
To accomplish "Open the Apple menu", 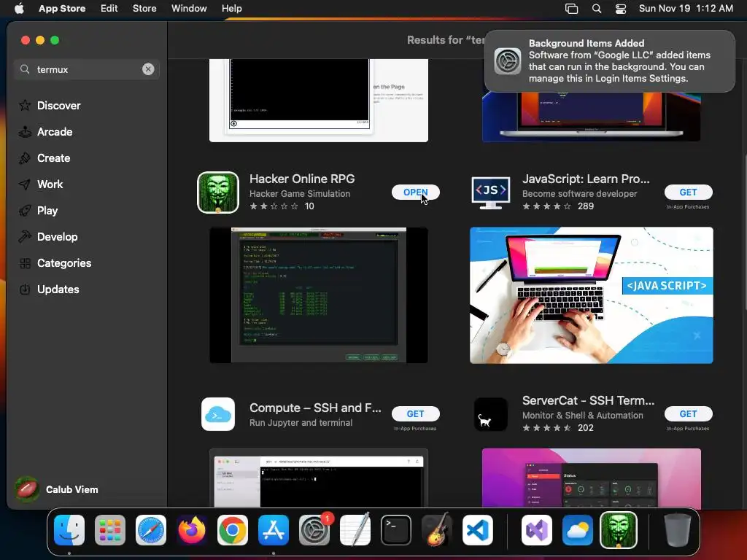I will tap(19, 8).
